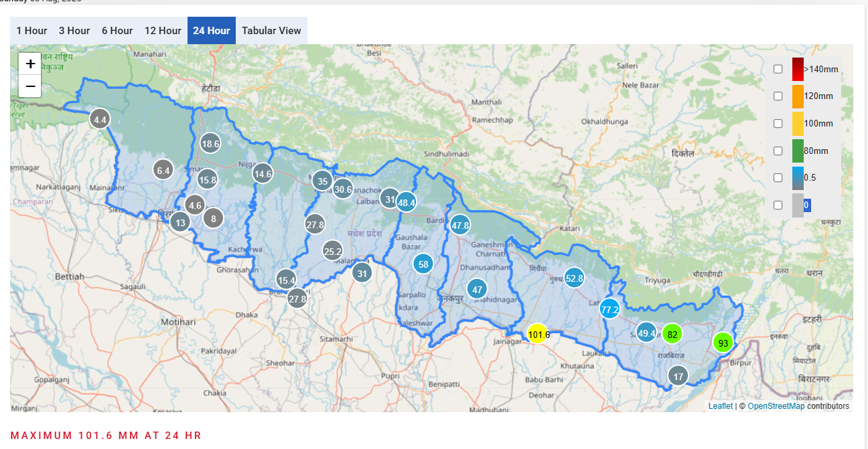Image resolution: width=868 pixels, height=449 pixels.
Task: Click the 25.2 rainfall marker
Action: click(x=332, y=251)
